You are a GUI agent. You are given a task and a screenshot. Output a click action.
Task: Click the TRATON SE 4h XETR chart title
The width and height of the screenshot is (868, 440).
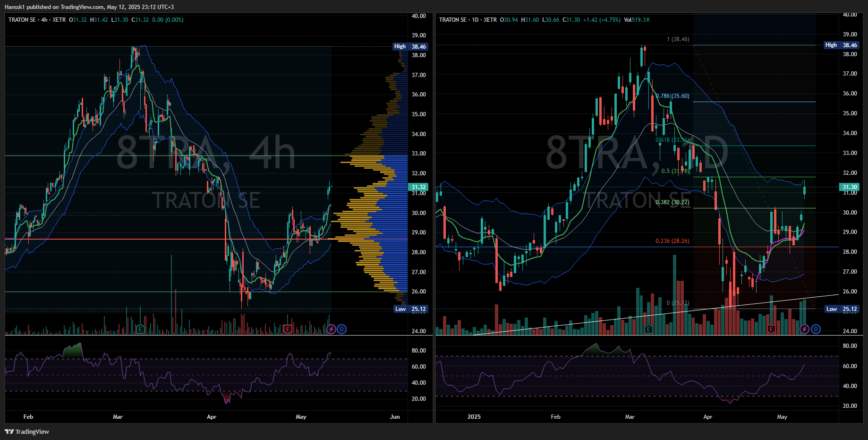(37, 20)
